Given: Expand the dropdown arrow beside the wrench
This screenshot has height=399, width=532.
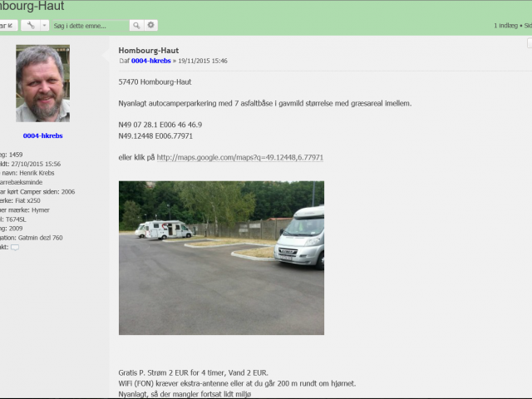Looking at the screenshot, I should tap(44, 26).
